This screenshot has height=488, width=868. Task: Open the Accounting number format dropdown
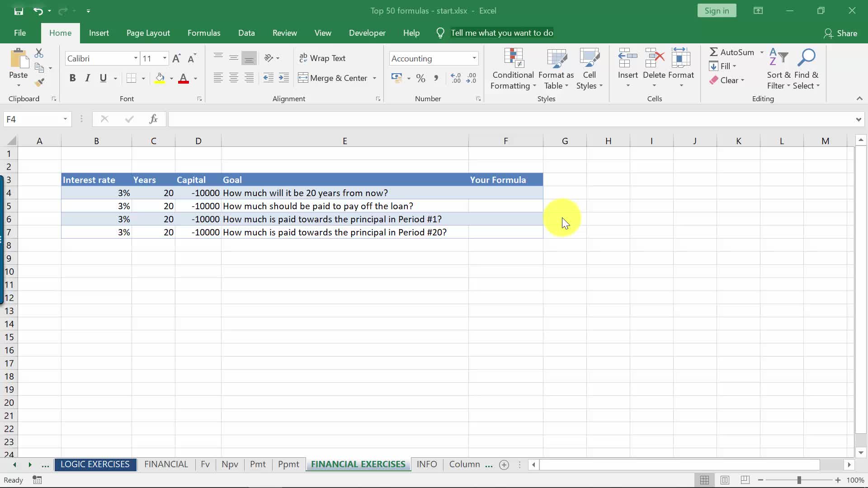click(474, 58)
